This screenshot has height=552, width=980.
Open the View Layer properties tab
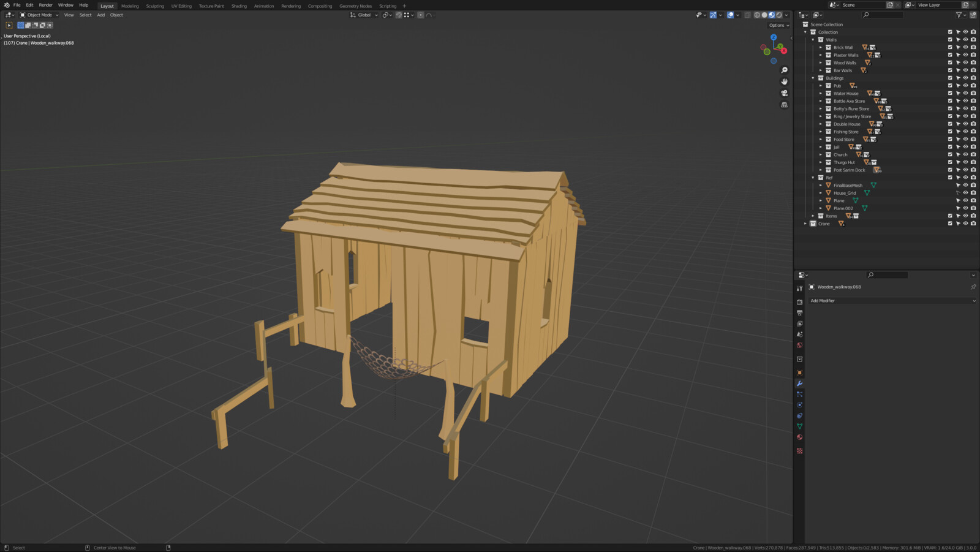(x=799, y=323)
